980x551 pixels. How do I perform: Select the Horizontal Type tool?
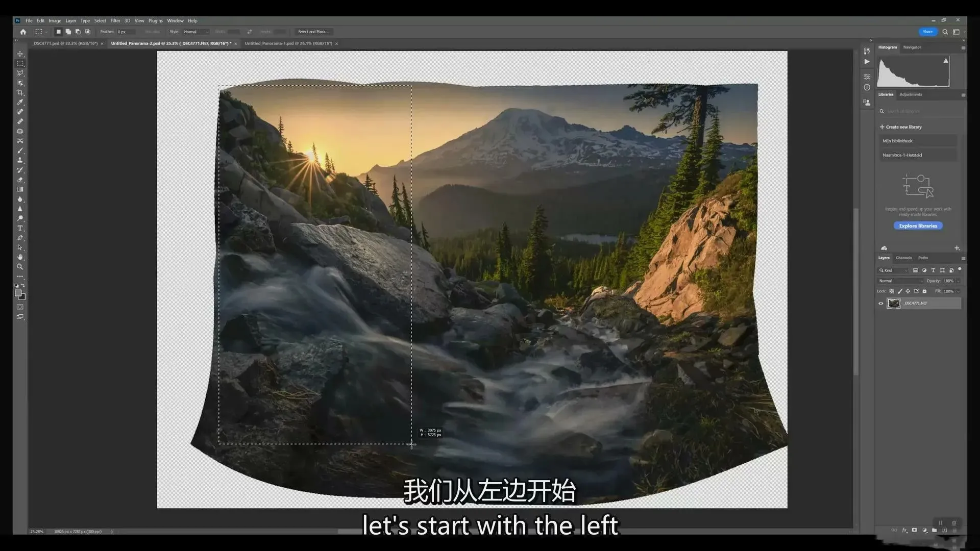coord(20,228)
